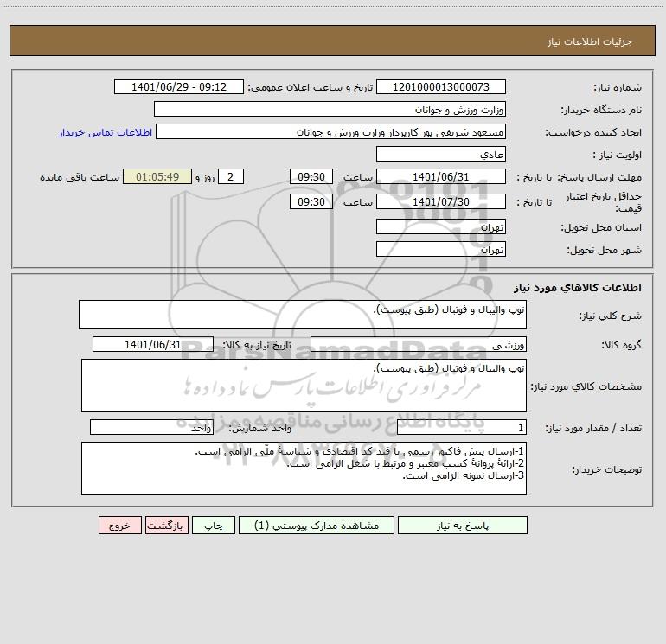Click the response deadline time 09:30 field

point(311,176)
